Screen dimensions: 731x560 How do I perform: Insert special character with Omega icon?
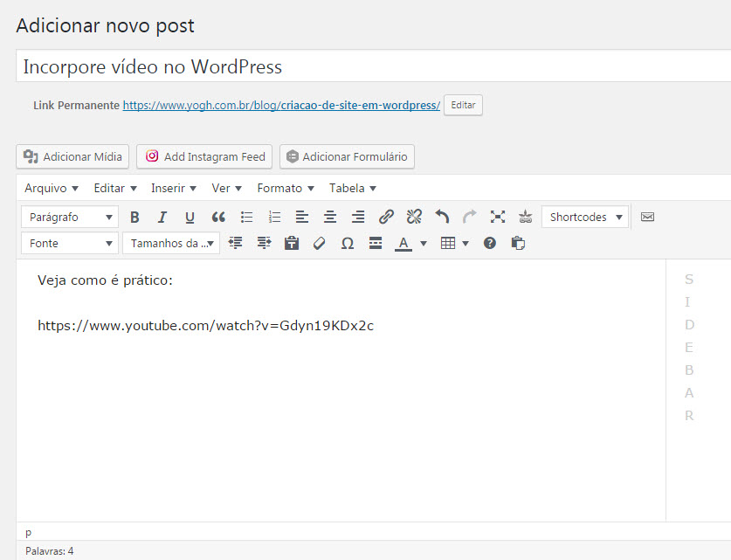pyautogui.click(x=347, y=243)
